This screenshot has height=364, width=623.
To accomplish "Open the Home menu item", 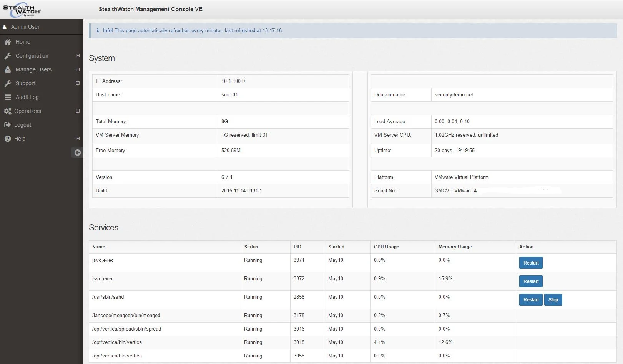I will coord(23,42).
